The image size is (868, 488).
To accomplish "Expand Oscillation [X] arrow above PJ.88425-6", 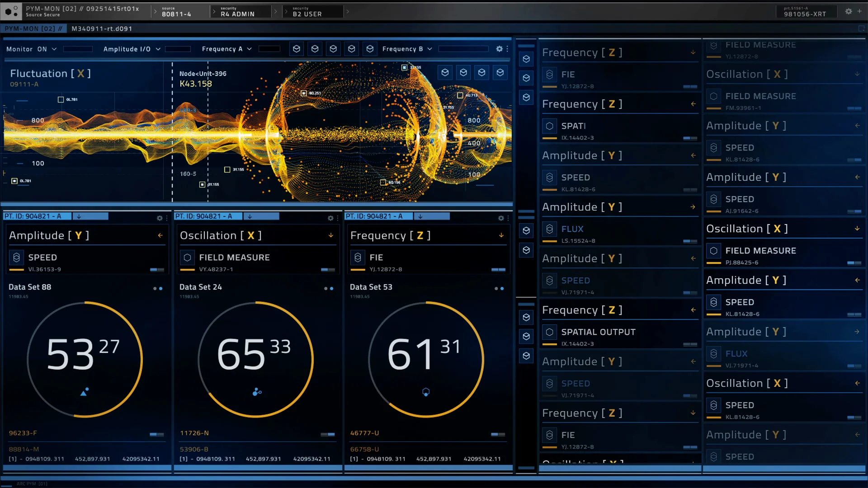I will pyautogui.click(x=857, y=229).
